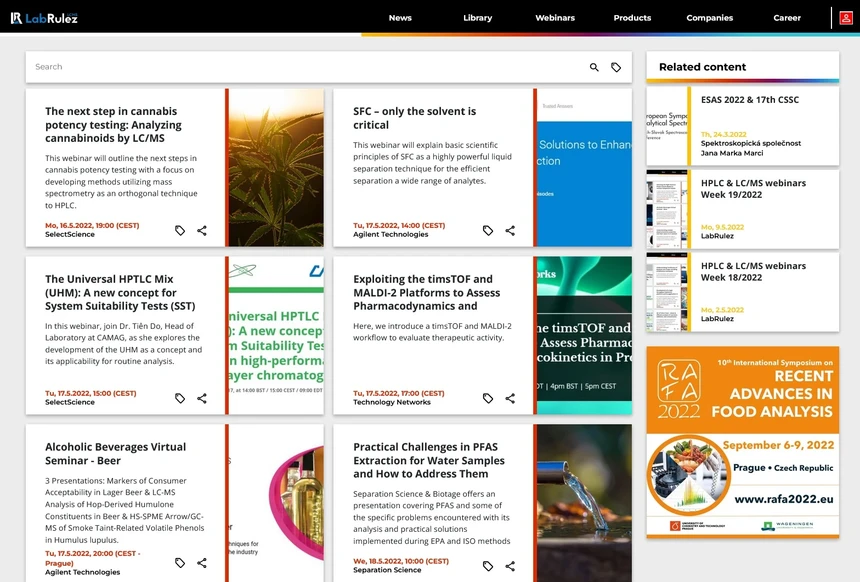Open the Companies menu
Image resolution: width=860 pixels, height=582 pixels.
click(709, 18)
